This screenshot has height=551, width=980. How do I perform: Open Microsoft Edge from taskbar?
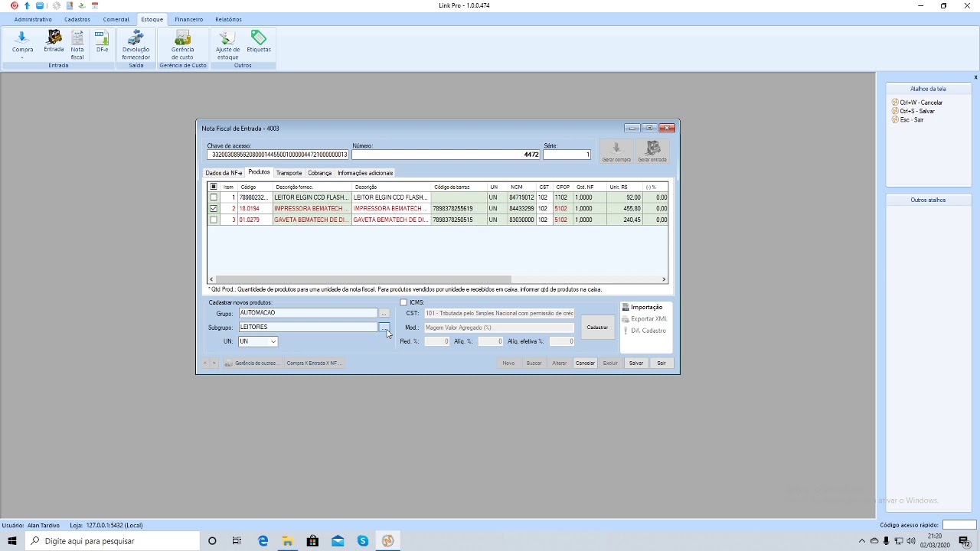pos(263,541)
